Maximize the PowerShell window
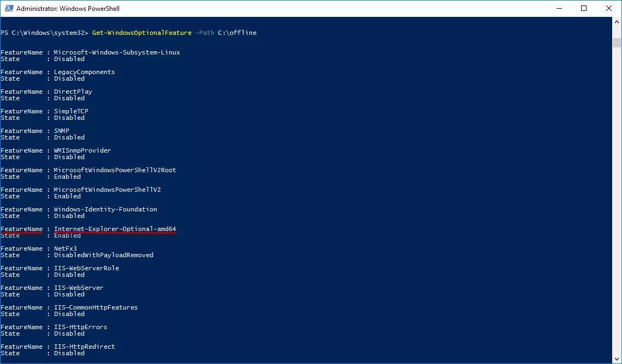 (x=584, y=8)
